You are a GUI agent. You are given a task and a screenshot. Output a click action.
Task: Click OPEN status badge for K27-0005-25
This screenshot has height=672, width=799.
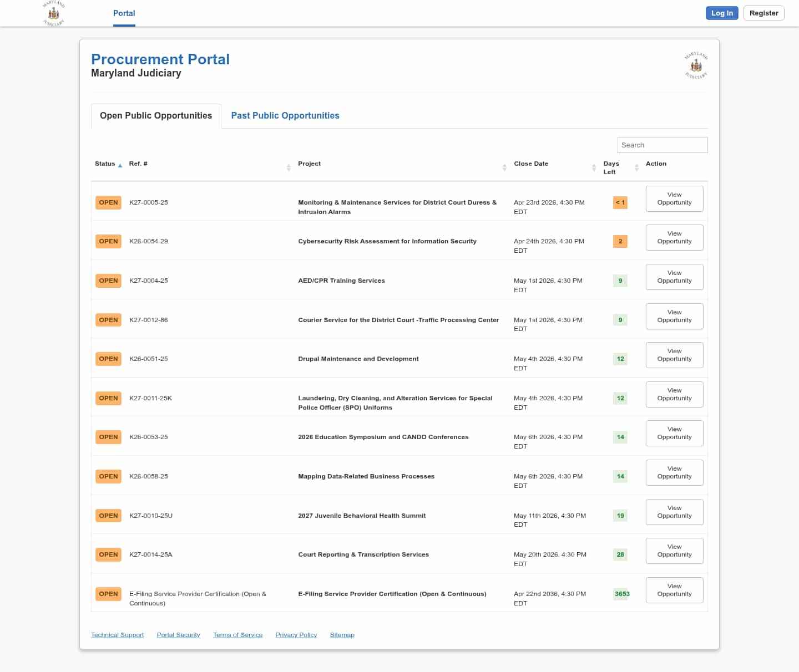coord(108,202)
